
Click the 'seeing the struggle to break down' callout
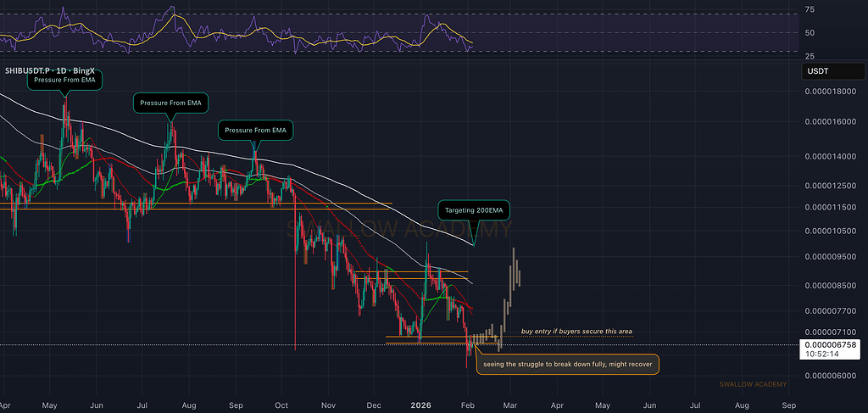[x=567, y=365]
